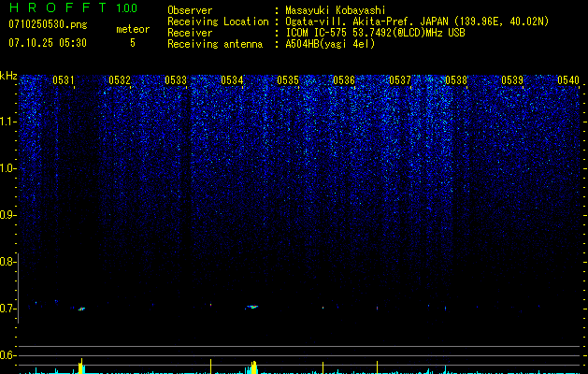Click the 1.1 kHz axis label
The height and width of the screenshot is (374, 588).
tap(8, 122)
